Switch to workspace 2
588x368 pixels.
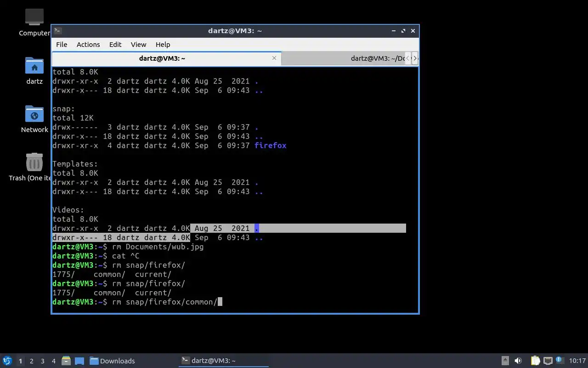[32, 361]
